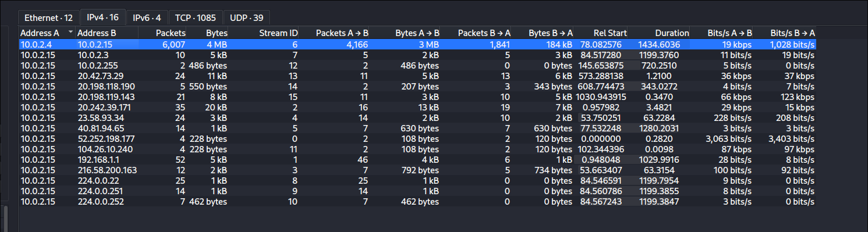868x232 pixels.
Task: Select conversation with 20.42.73.29
Action: click(x=417, y=76)
